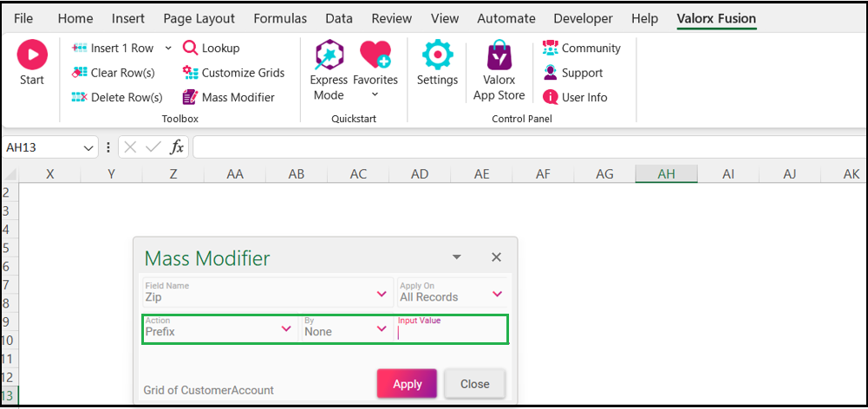868x409 pixels.
Task: Click the Apply button
Action: pos(408,384)
